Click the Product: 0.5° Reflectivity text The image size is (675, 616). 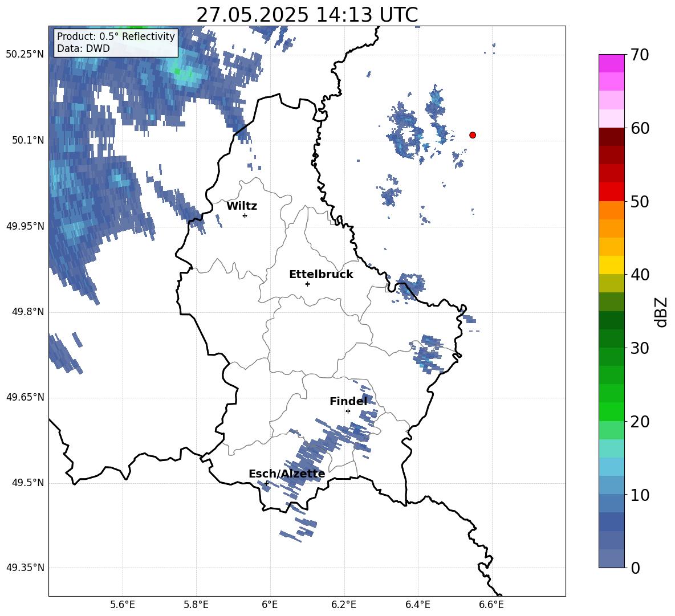click(116, 36)
